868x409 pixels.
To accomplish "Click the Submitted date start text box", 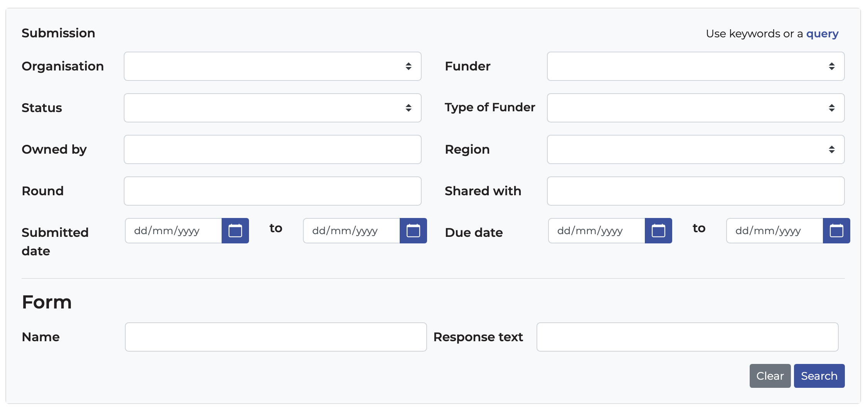I will click(x=172, y=231).
